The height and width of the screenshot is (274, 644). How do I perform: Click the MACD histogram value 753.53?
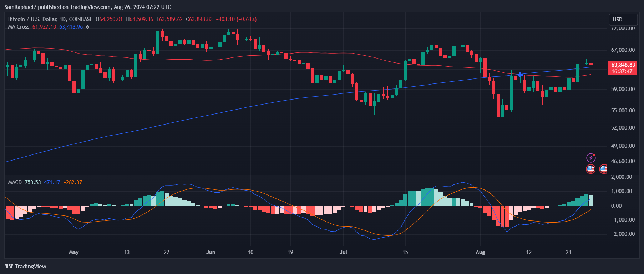[x=33, y=182]
